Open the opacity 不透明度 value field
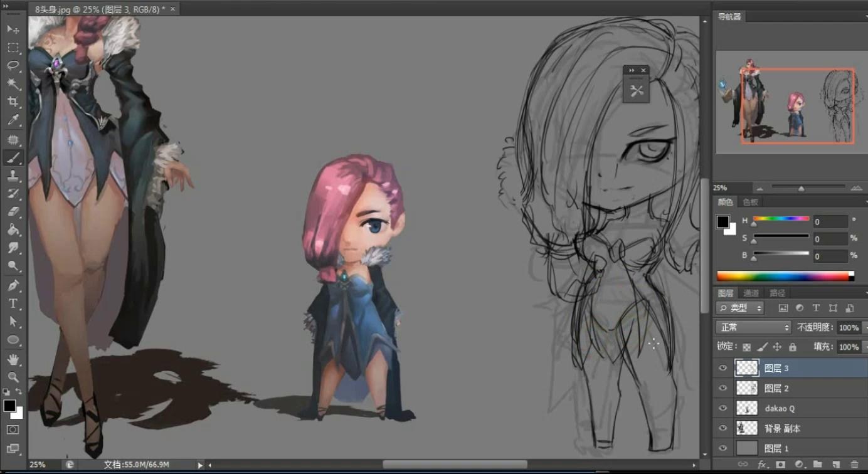This screenshot has height=474, width=868. pos(849,327)
